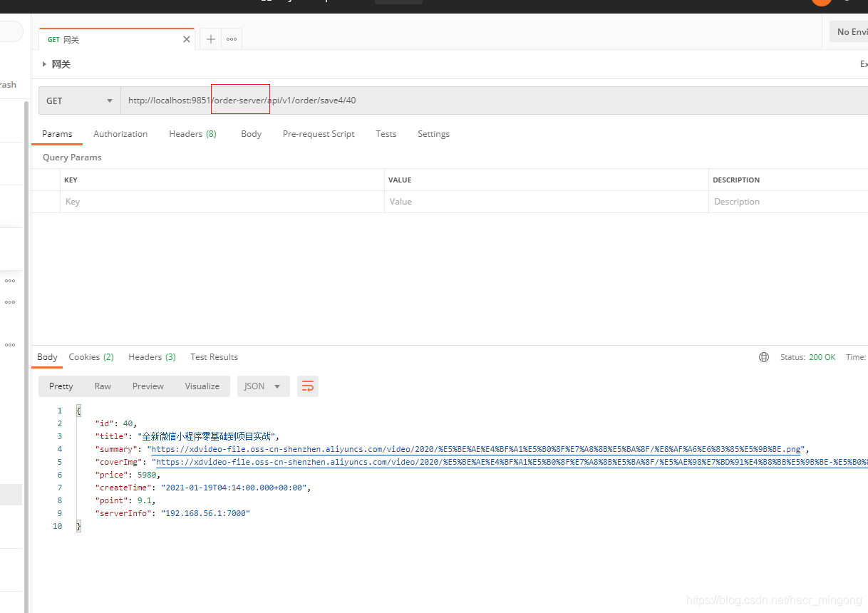
Task: Select the response Body tab
Action: (x=47, y=357)
